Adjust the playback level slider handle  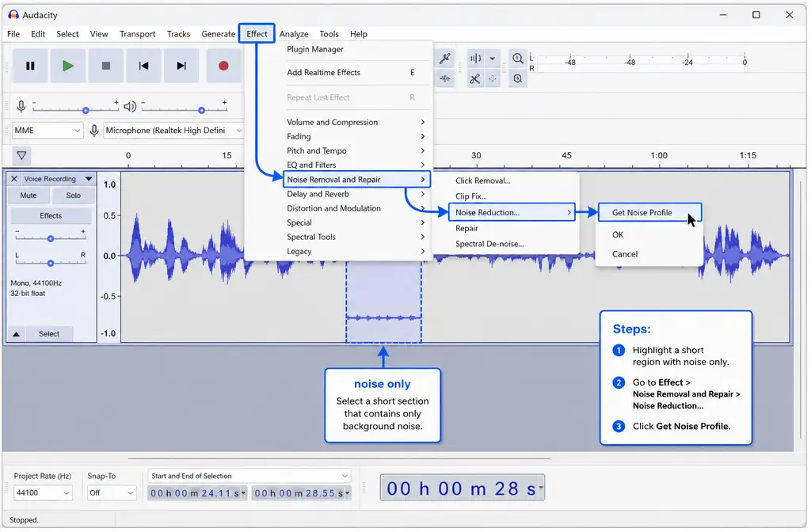coord(202,110)
